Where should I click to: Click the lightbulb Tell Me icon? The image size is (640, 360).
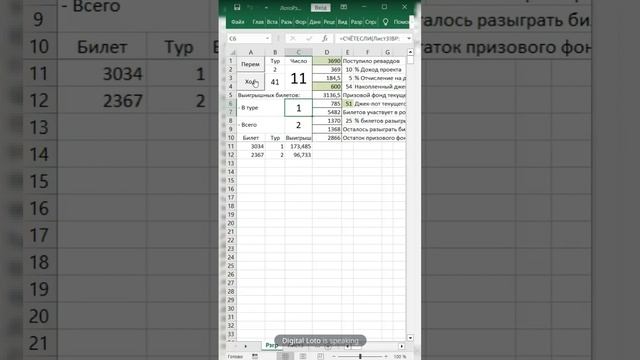[x=385, y=22]
